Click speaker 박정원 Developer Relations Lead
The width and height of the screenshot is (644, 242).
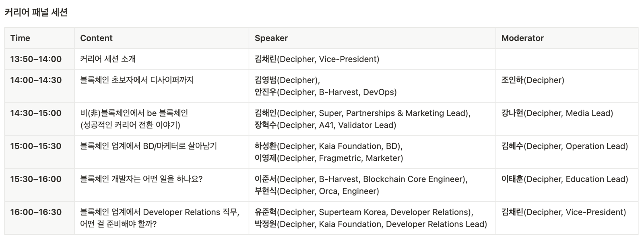click(x=371, y=224)
